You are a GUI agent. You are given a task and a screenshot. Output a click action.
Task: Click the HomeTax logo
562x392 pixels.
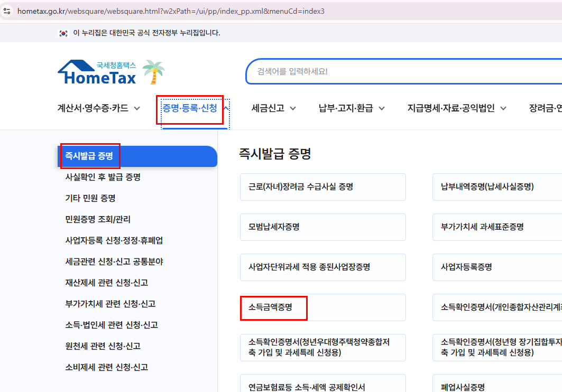(x=97, y=72)
